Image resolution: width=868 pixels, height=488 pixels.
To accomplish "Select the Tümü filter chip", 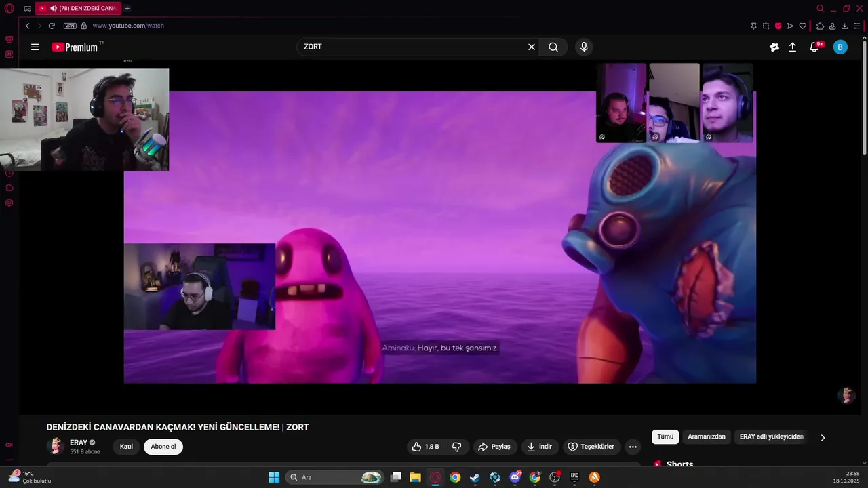I will point(665,436).
